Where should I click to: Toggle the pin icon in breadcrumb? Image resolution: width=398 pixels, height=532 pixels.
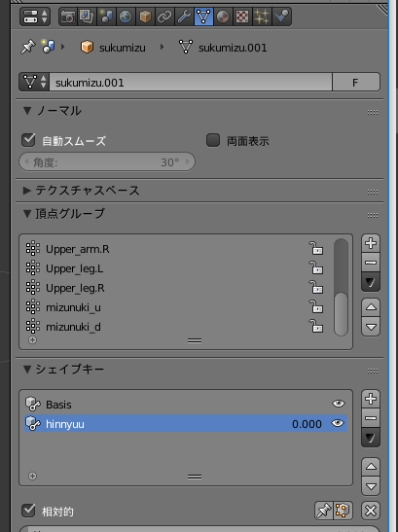click(27, 47)
